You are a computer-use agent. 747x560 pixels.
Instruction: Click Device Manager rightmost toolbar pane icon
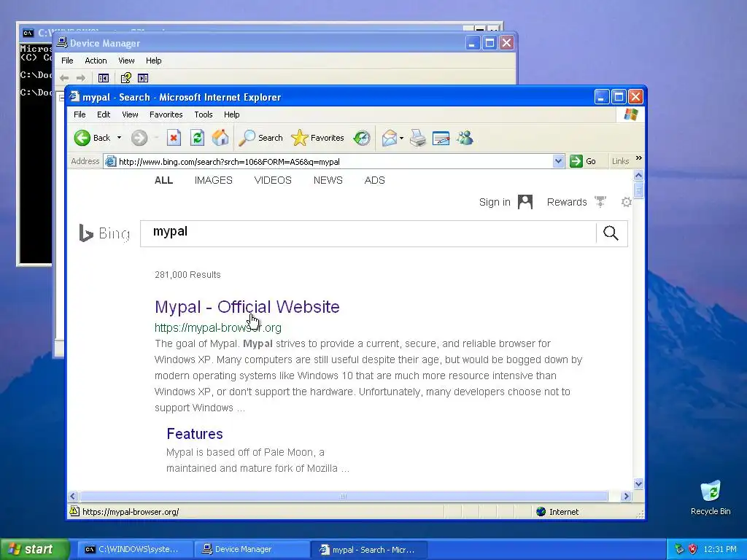pyautogui.click(x=143, y=78)
